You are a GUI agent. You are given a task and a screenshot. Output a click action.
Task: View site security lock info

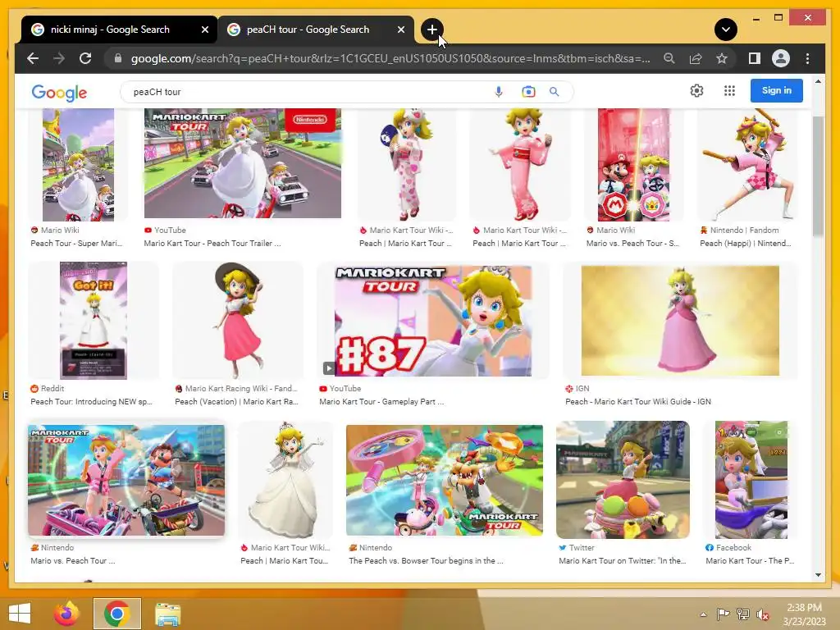pos(118,58)
